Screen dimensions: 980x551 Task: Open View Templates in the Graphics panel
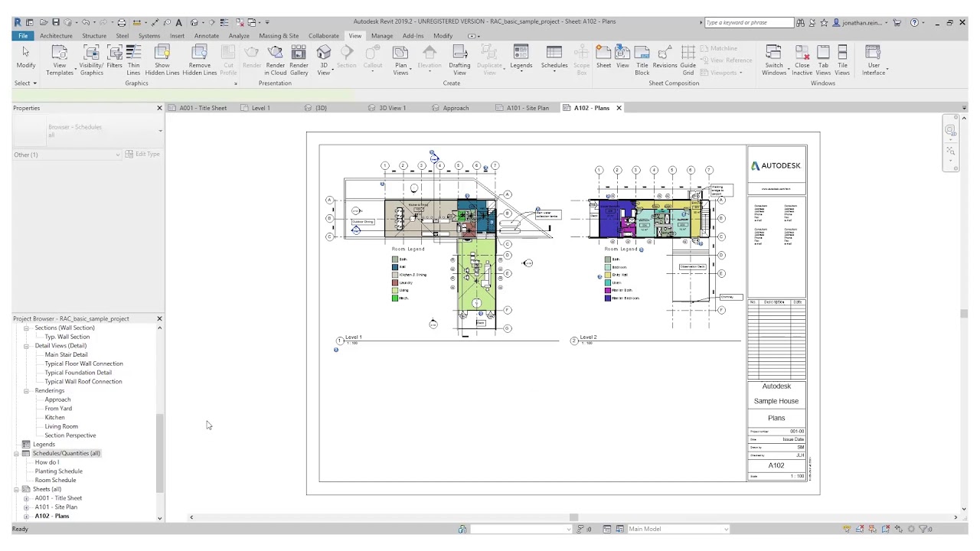(x=60, y=60)
